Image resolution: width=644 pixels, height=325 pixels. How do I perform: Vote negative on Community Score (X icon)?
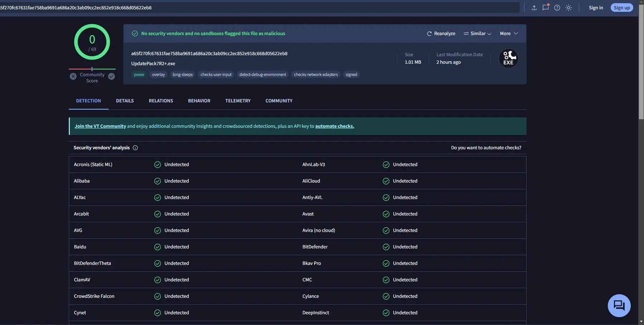pos(73,76)
